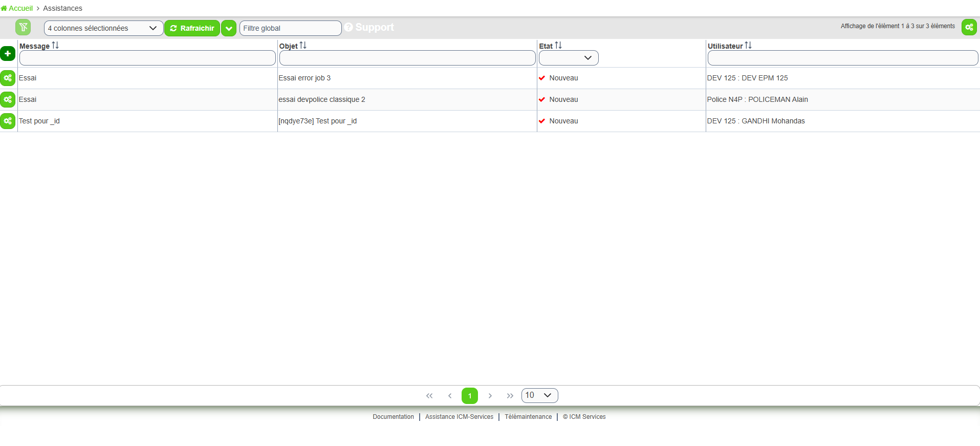The image size is (980, 446).
Task: Expand the green arrow next to Rafraîchir
Action: click(x=229, y=28)
